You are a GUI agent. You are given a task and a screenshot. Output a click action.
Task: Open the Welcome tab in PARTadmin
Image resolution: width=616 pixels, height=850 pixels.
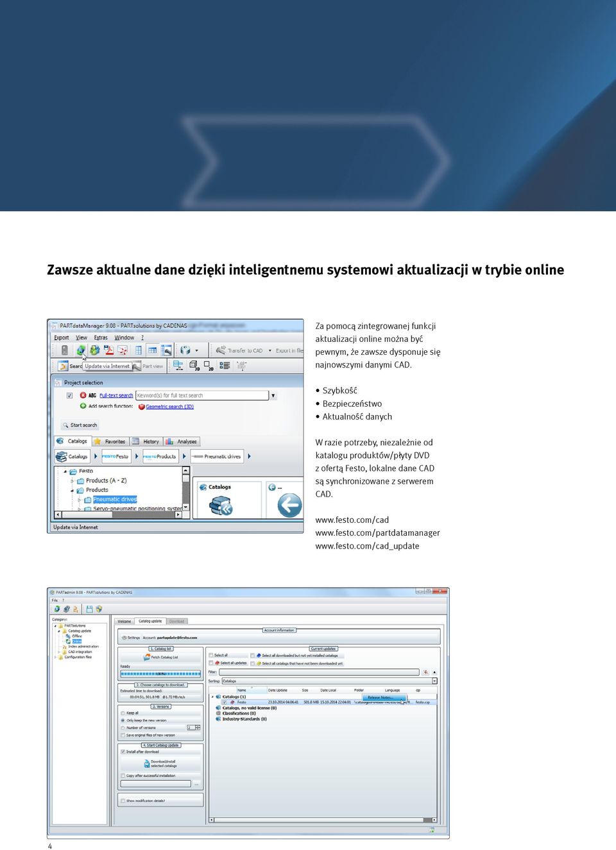(x=124, y=621)
